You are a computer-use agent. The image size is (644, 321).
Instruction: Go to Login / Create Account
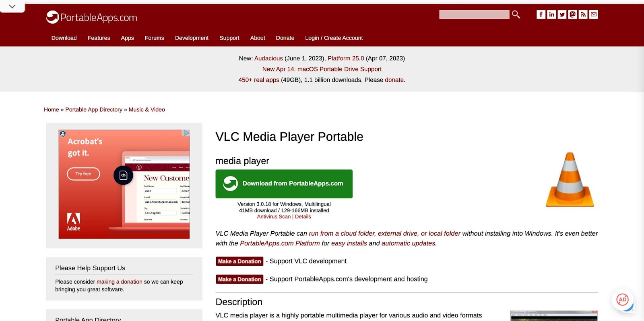[x=334, y=38]
